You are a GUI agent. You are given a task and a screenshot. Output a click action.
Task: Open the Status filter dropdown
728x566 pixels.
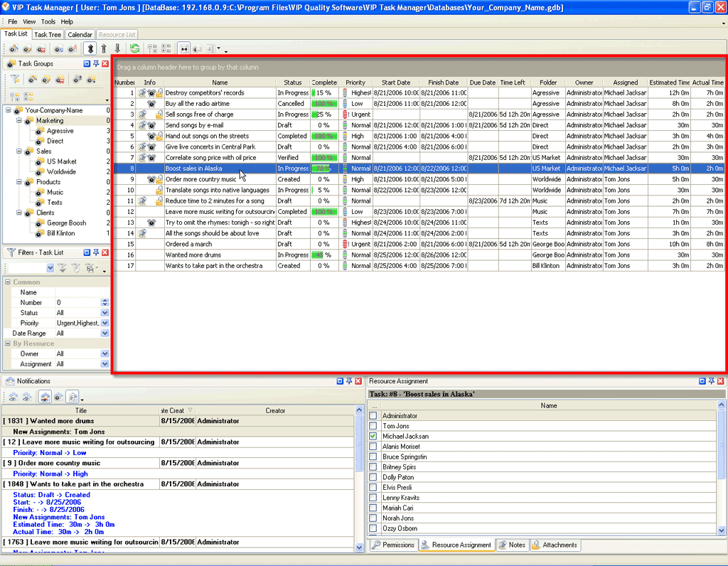(105, 313)
